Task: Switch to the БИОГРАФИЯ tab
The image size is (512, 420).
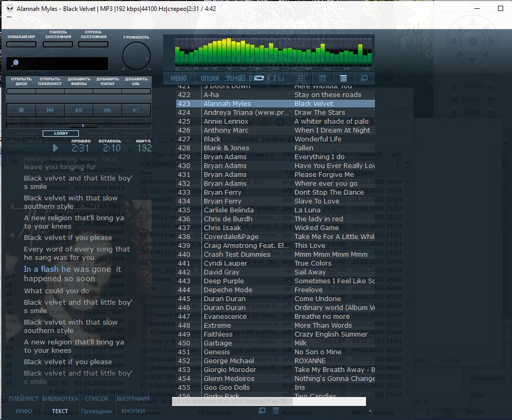Action: click(x=133, y=399)
